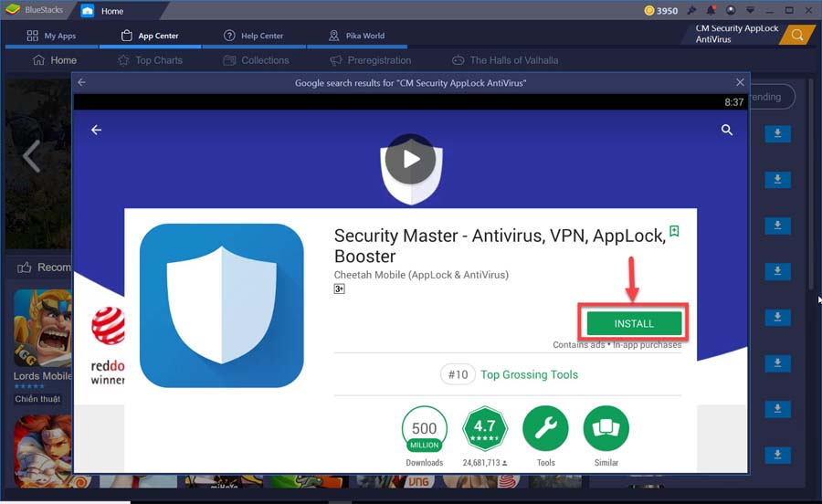Image resolution: width=822 pixels, height=504 pixels.
Task: Open Play Store search magnifier
Action: (727, 130)
